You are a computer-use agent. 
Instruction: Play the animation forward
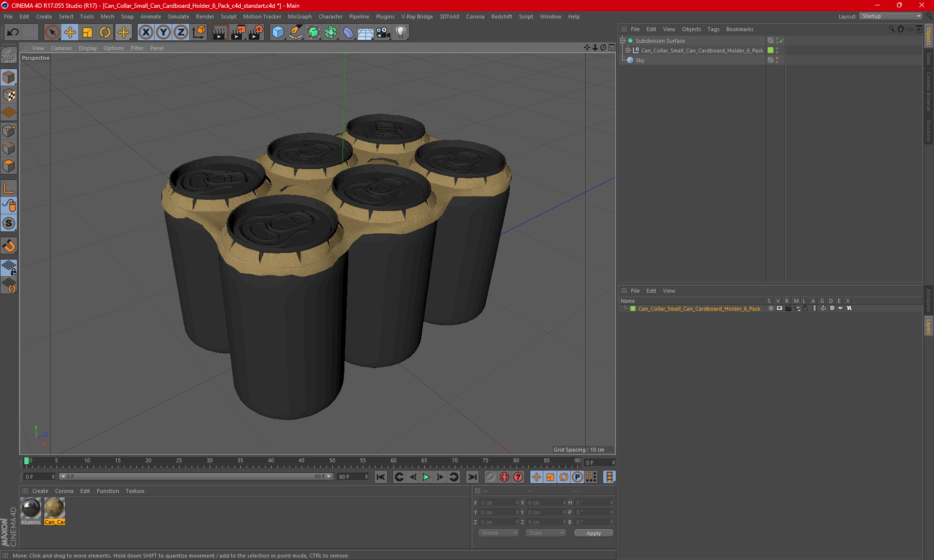(426, 477)
